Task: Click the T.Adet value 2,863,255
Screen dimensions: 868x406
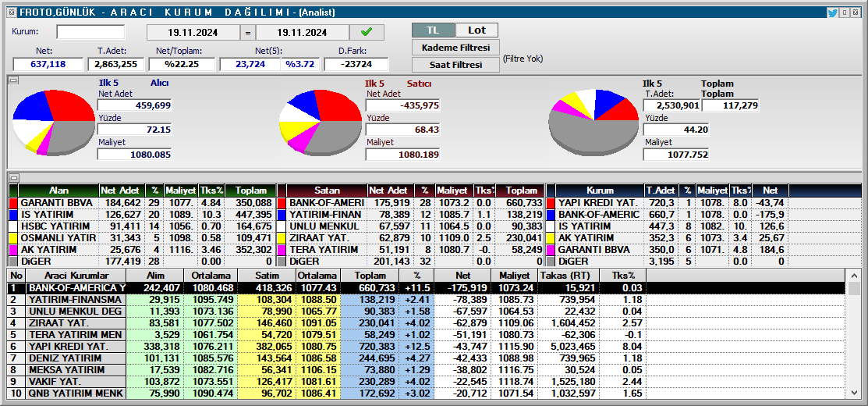Action: point(115,64)
